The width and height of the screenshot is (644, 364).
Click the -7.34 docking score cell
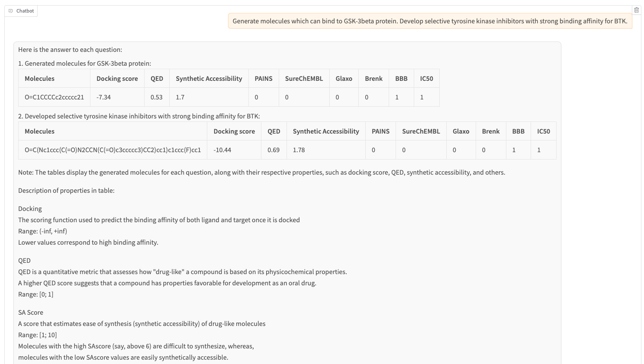click(x=104, y=97)
